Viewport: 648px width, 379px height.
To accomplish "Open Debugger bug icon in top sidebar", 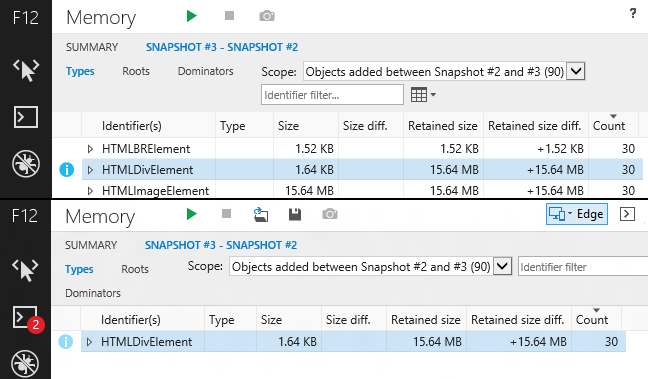I will [x=26, y=163].
